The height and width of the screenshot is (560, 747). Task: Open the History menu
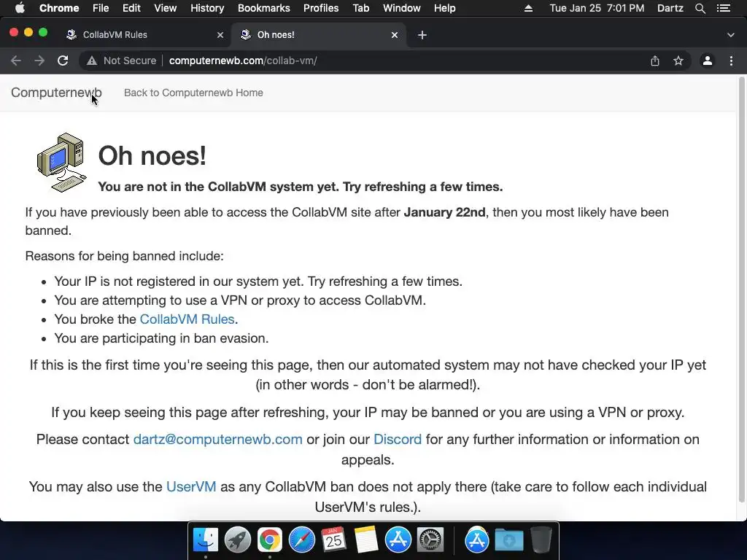click(x=206, y=8)
